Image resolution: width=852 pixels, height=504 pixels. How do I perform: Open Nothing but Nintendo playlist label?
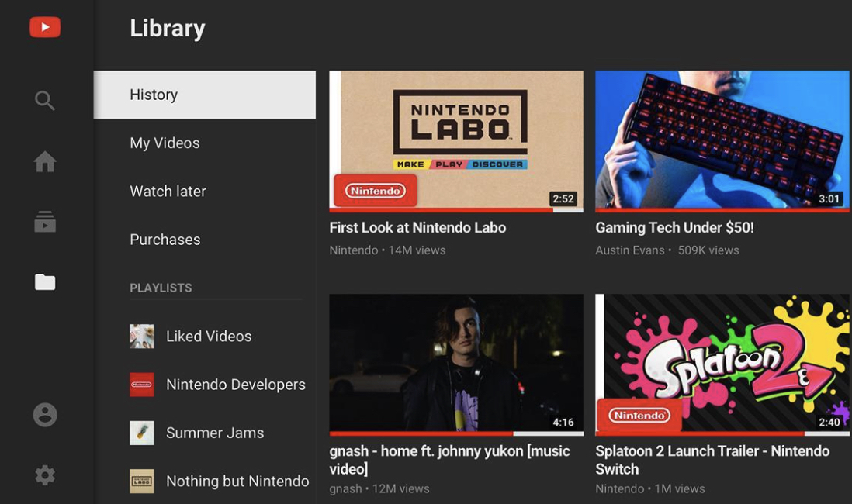[237, 482]
